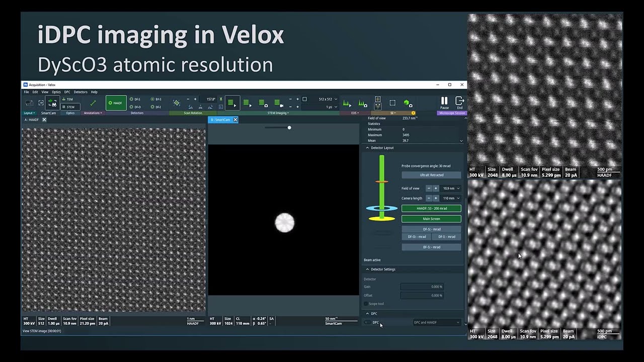Select the dashed area selection tool
644x362 pixels.
392,103
